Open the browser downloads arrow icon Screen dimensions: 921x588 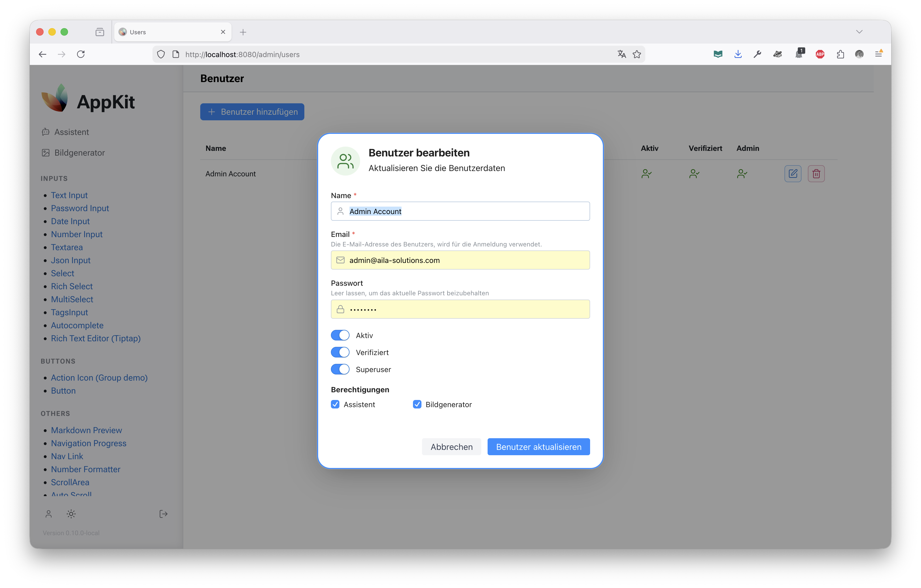pos(738,54)
